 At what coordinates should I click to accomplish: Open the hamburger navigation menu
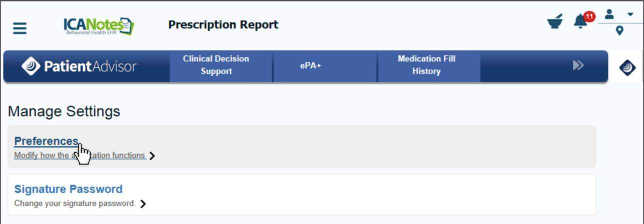[x=20, y=28]
